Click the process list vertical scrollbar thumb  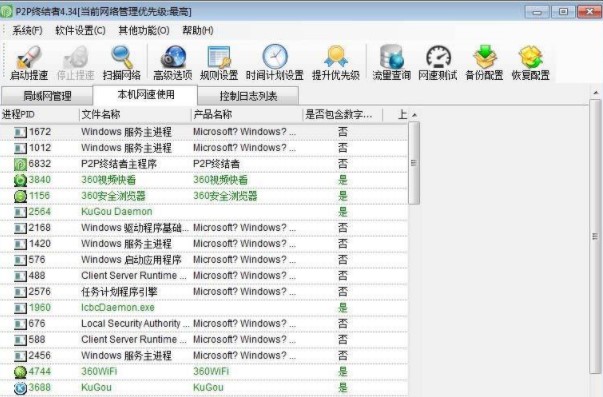pos(414,163)
